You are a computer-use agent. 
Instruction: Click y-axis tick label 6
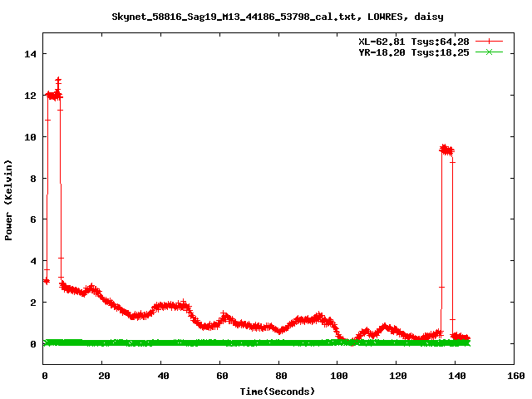[x=33, y=219]
